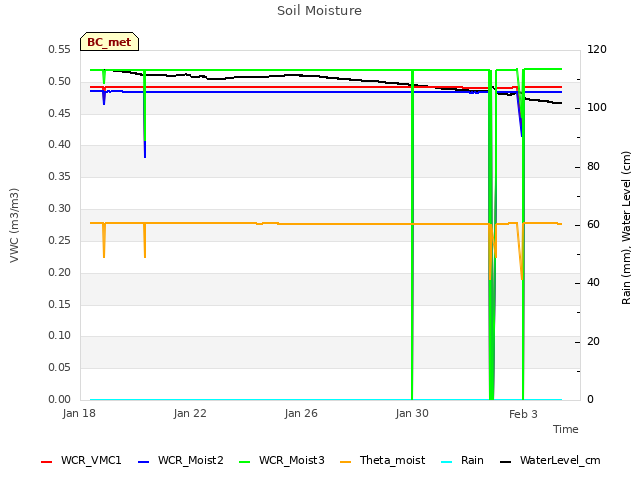Click the 80 right axis tick label
640x480 pixels.
pos(593,166)
